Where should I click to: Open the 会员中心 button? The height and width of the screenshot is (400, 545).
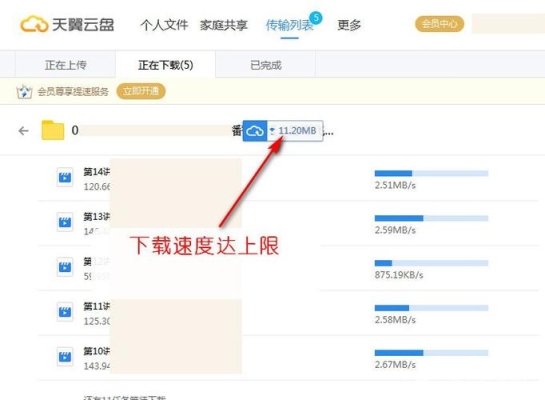[x=439, y=24]
